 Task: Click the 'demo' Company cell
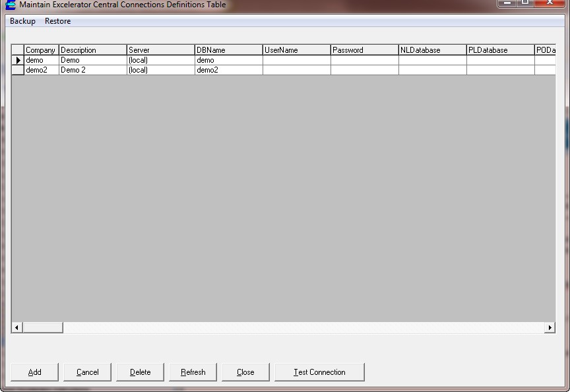(x=42, y=60)
